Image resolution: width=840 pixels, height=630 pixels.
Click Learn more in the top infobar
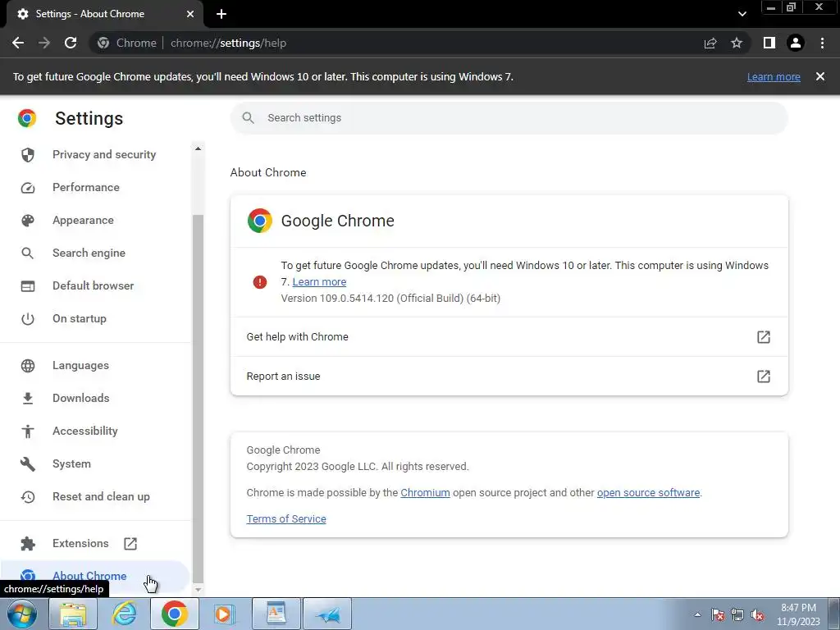click(774, 76)
